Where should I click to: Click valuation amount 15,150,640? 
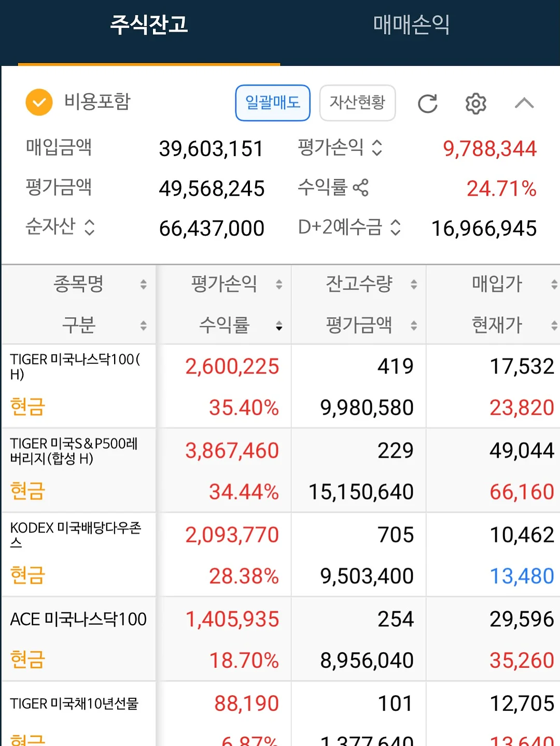pyautogui.click(x=361, y=491)
